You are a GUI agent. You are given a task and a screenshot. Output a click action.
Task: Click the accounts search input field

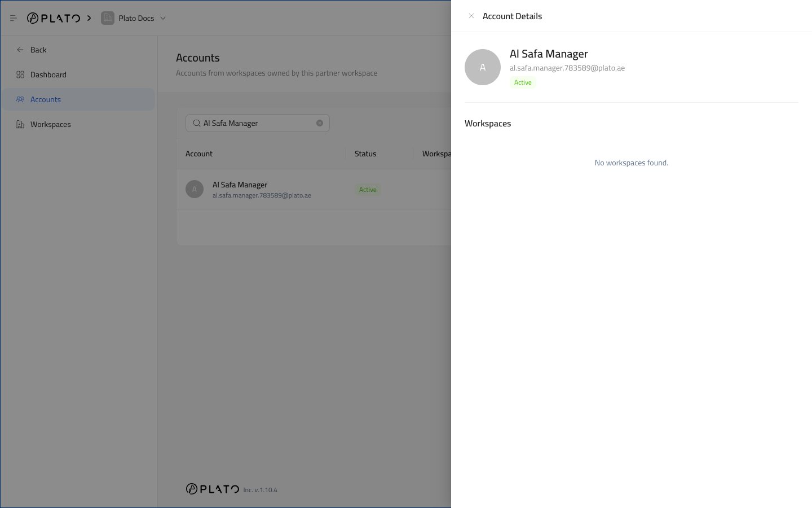(258, 123)
